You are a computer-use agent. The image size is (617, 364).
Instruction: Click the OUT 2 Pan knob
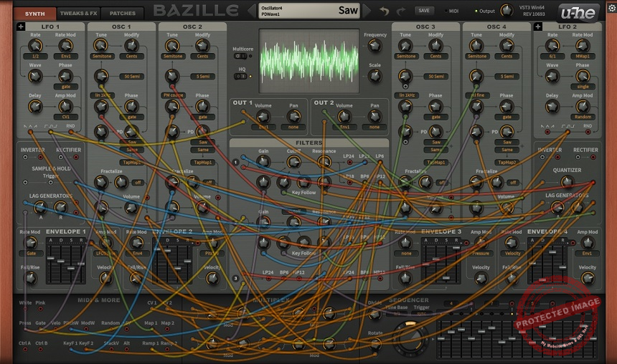point(375,116)
